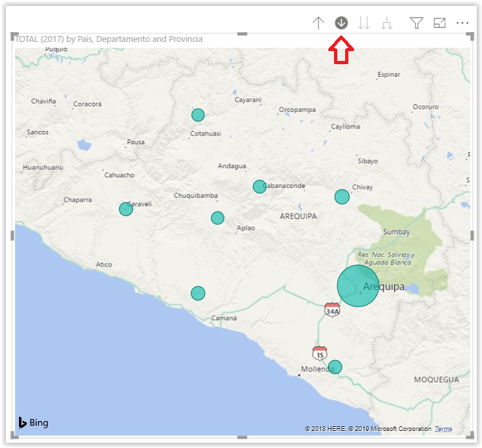Screen dimensions: 482x448
Task: Click the right-edge middle resize handle
Action: [x=472, y=235]
